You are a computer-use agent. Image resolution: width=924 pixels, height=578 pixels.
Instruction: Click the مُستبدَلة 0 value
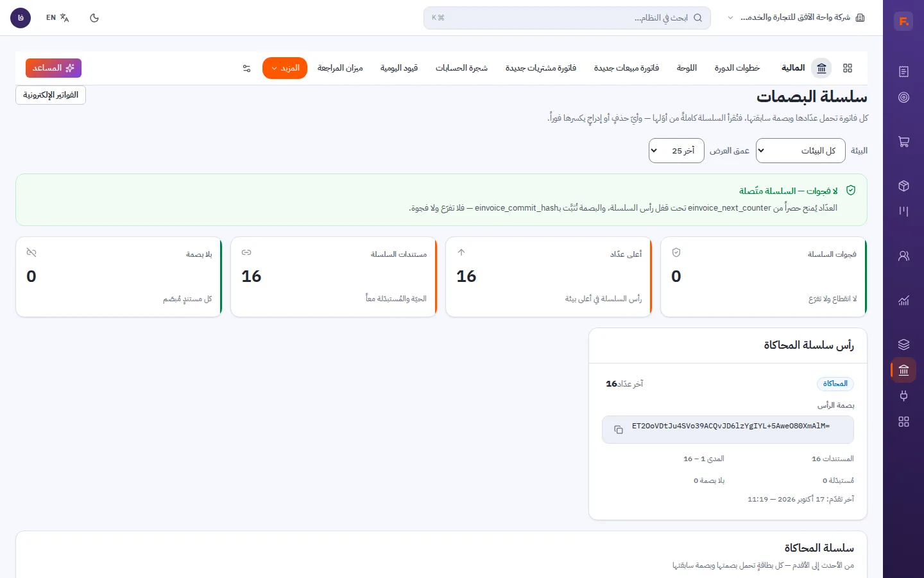click(838, 480)
